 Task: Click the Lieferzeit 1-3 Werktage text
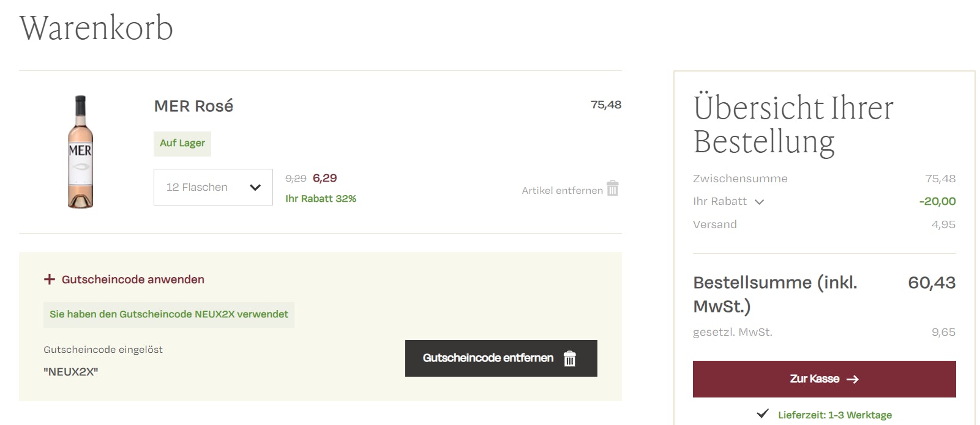click(834, 415)
